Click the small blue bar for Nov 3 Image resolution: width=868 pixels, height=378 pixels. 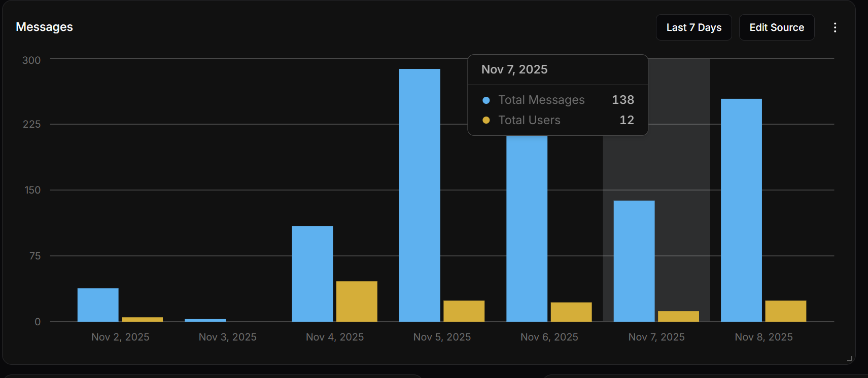[205, 320]
